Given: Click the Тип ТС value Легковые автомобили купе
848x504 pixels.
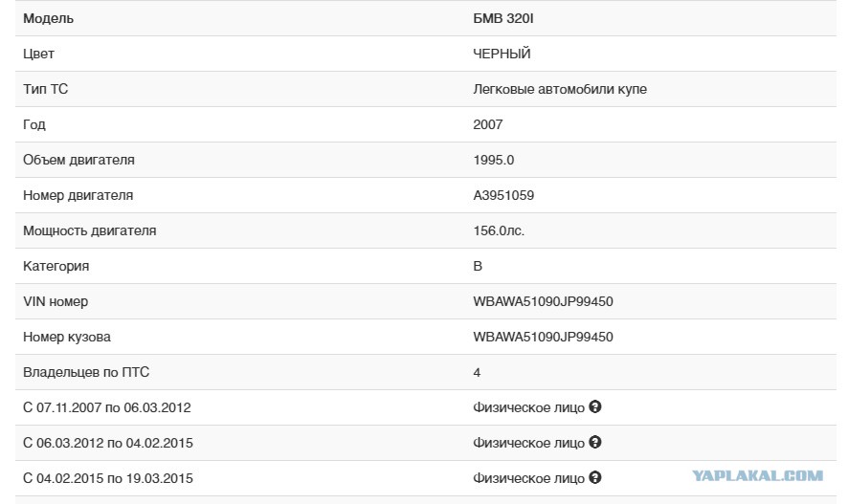Looking at the screenshot, I should (560, 89).
